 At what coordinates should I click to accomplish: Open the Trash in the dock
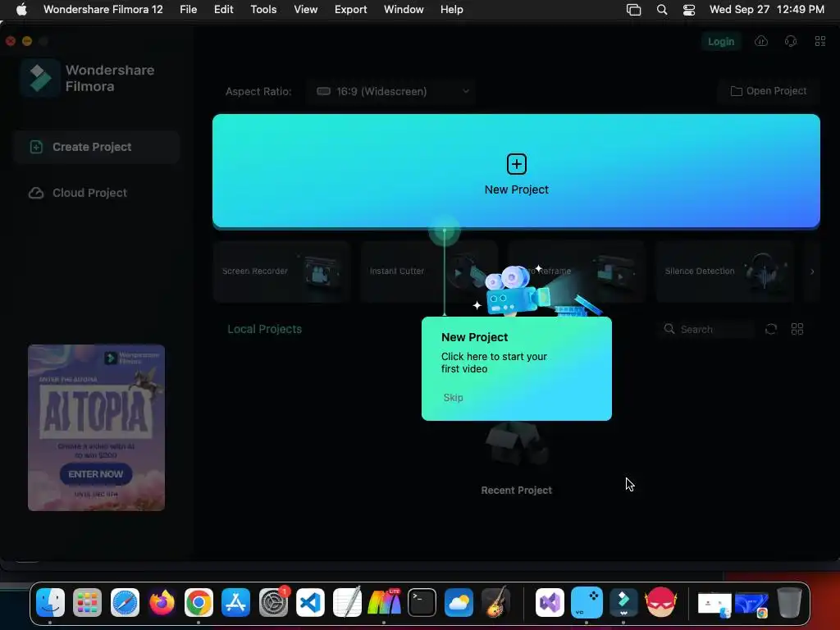(x=789, y=602)
